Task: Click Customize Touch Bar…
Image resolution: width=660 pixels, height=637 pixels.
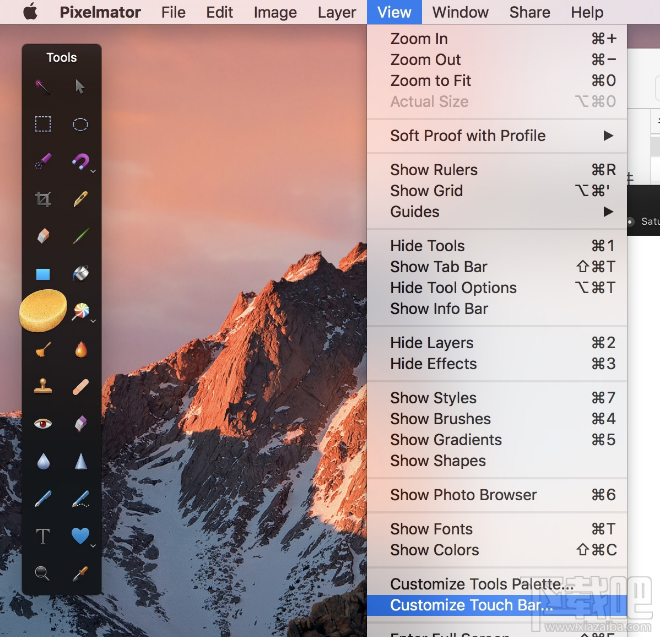Action: pyautogui.click(x=497, y=605)
